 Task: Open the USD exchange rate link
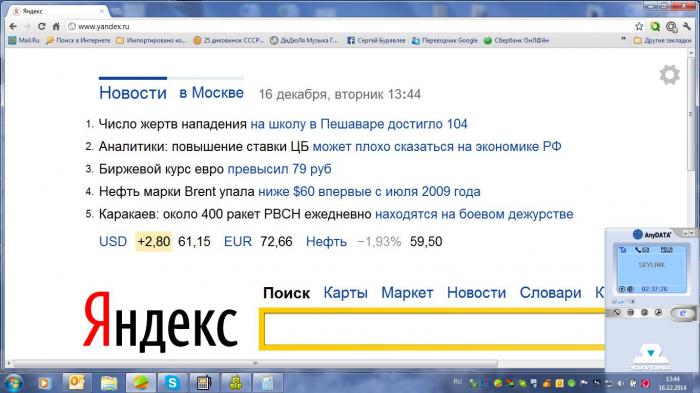[x=113, y=242]
